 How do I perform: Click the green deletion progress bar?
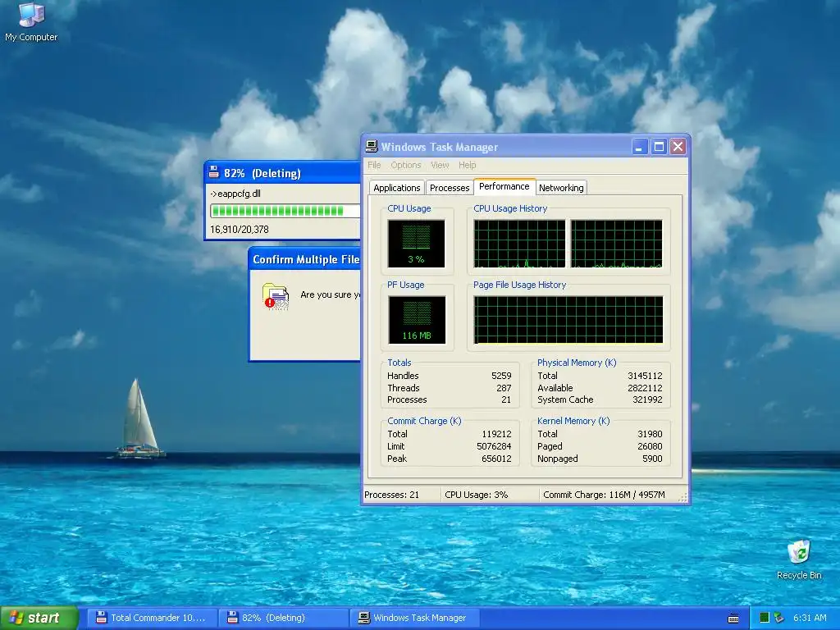[285, 211]
